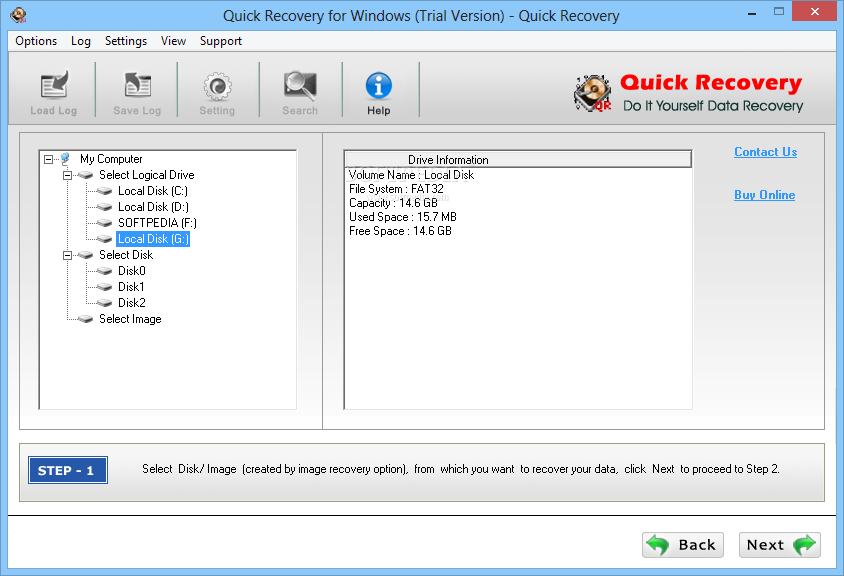Click icon beside Select Logical Drive
Screen dimensions: 844x576
point(85,175)
